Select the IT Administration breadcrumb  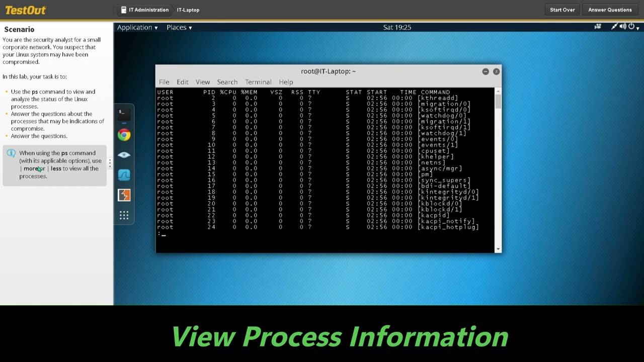(x=145, y=10)
